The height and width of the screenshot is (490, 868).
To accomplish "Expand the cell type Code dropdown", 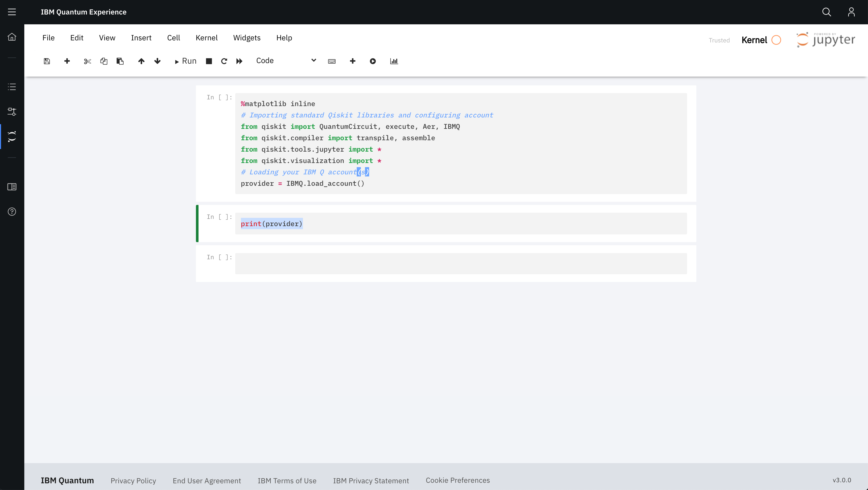I will coord(286,61).
